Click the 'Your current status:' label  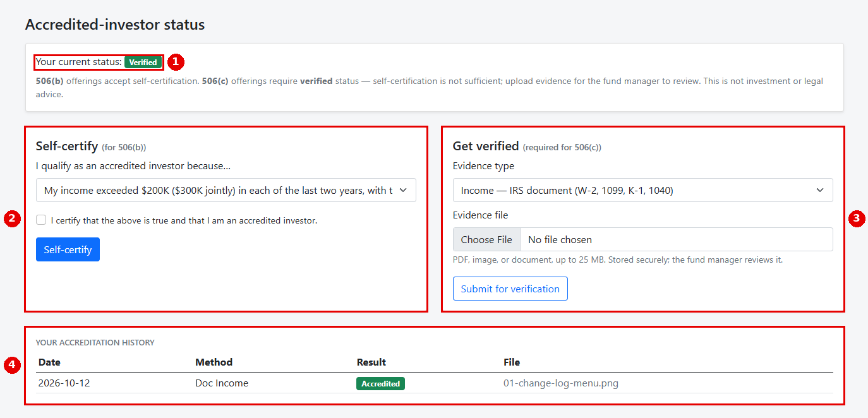78,62
